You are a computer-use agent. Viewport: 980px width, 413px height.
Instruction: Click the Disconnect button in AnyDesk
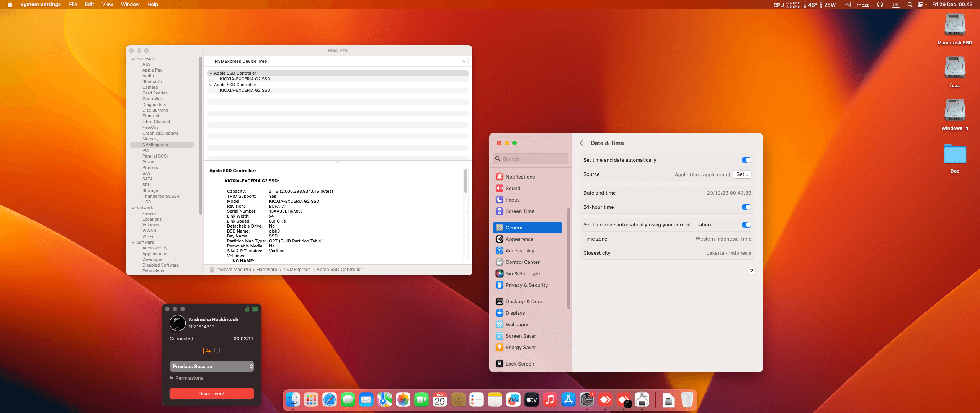pos(212,393)
